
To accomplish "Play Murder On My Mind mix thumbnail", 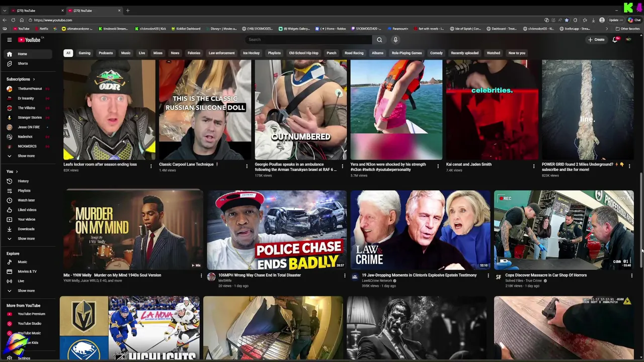I will 133,230.
